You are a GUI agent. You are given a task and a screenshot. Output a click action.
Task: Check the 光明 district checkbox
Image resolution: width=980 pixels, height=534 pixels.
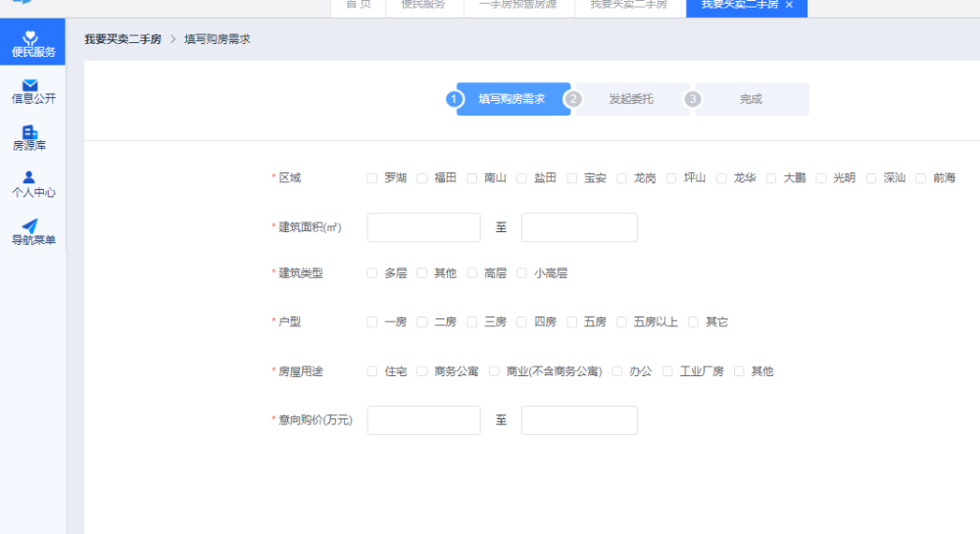tap(821, 178)
